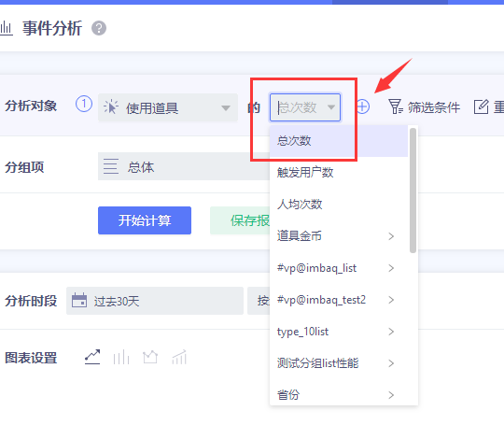Expand the 道具金币 submenu arrow

(391, 236)
